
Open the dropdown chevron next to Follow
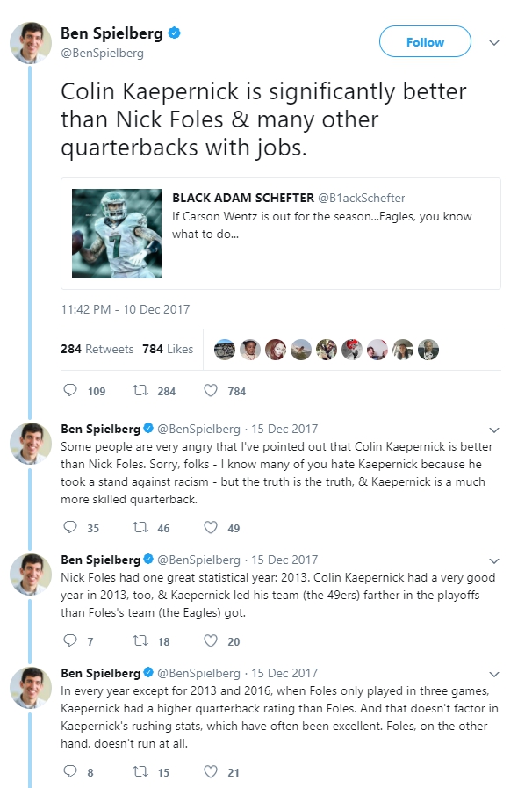pyautogui.click(x=494, y=43)
